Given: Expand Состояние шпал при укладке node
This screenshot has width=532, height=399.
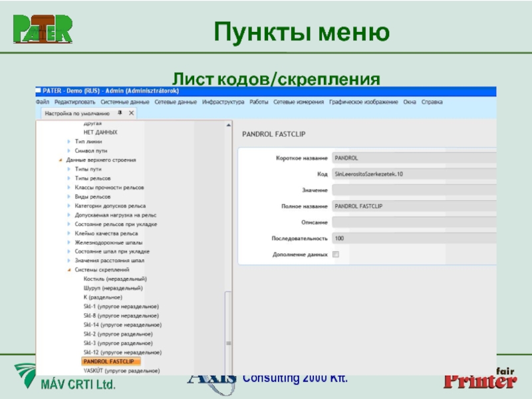Looking at the screenshot, I should click(69, 251).
